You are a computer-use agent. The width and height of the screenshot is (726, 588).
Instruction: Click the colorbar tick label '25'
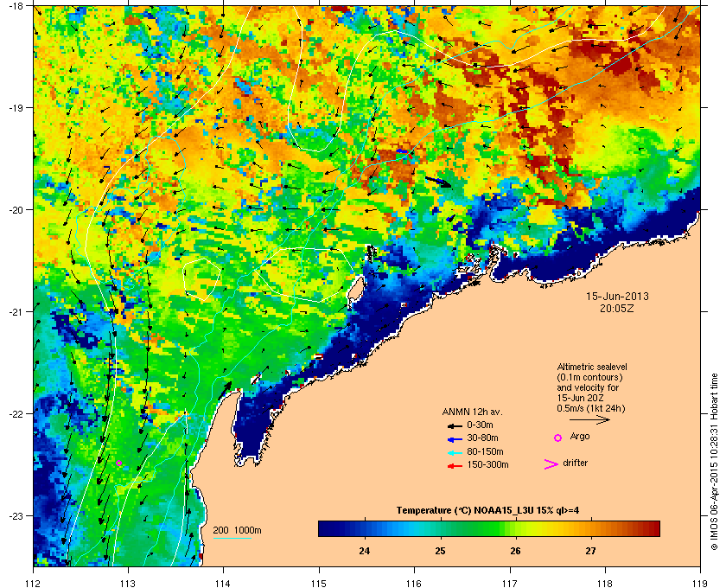pos(440,551)
